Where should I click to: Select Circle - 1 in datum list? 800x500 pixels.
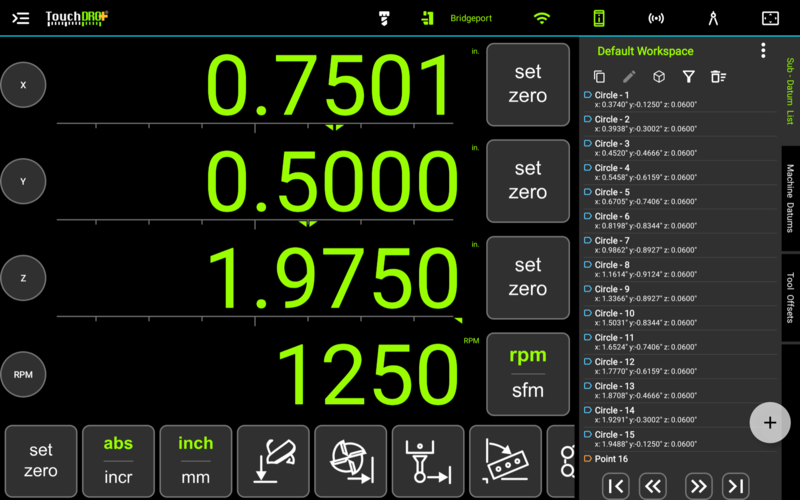tap(680, 99)
